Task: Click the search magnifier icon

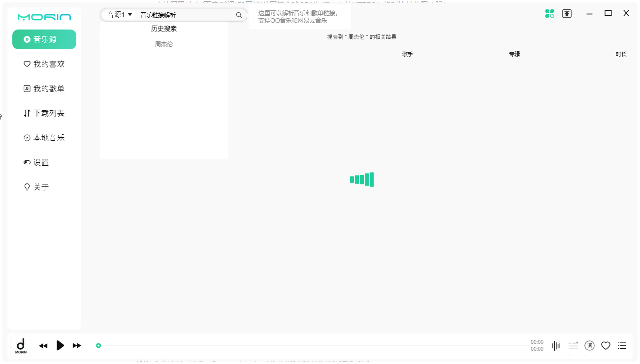Action: click(239, 15)
